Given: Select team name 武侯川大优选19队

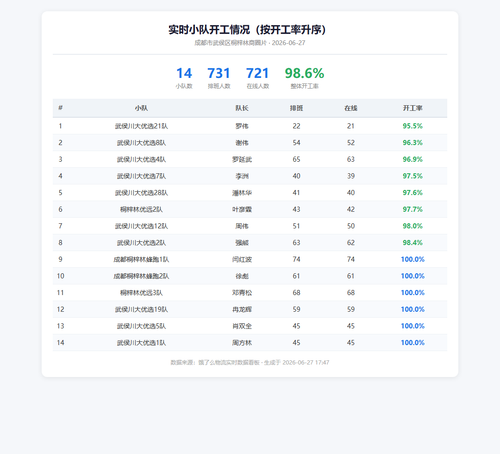Looking at the screenshot, I should click(x=141, y=309).
